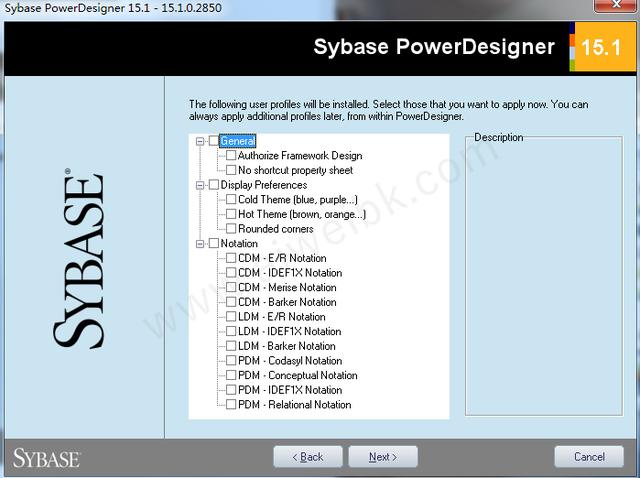
Task: Collapse the Notation tree node
Action: click(x=200, y=244)
